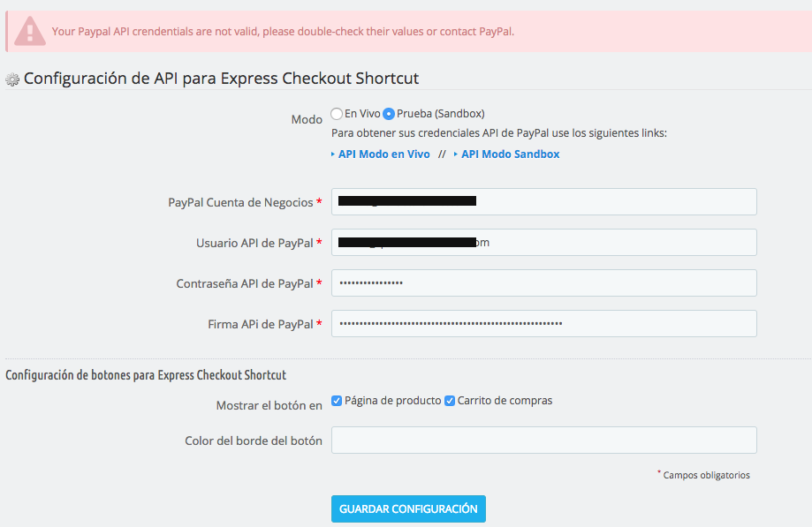This screenshot has width=812, height=527.
Task: Click the "Campos obligatorios" note
Action: pos(702,475)
